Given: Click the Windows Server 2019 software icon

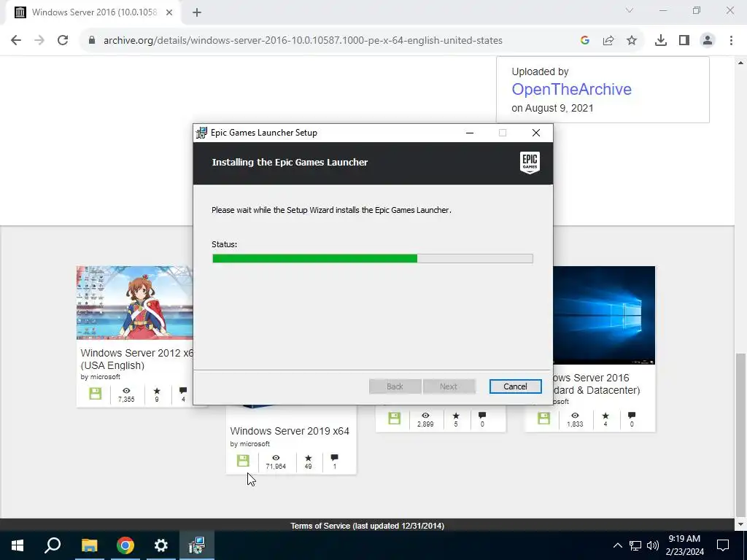Looking at the screenshot, I should coord(243,461).
